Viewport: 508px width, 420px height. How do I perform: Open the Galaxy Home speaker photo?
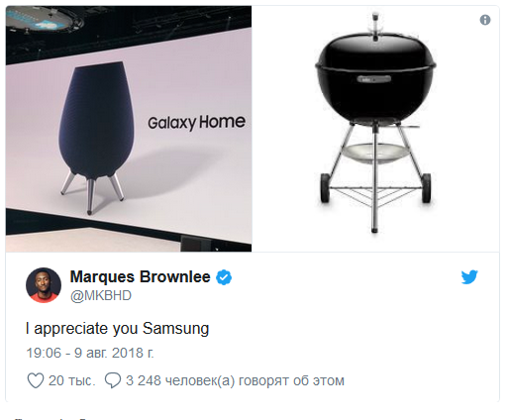[x=129, y=129]
